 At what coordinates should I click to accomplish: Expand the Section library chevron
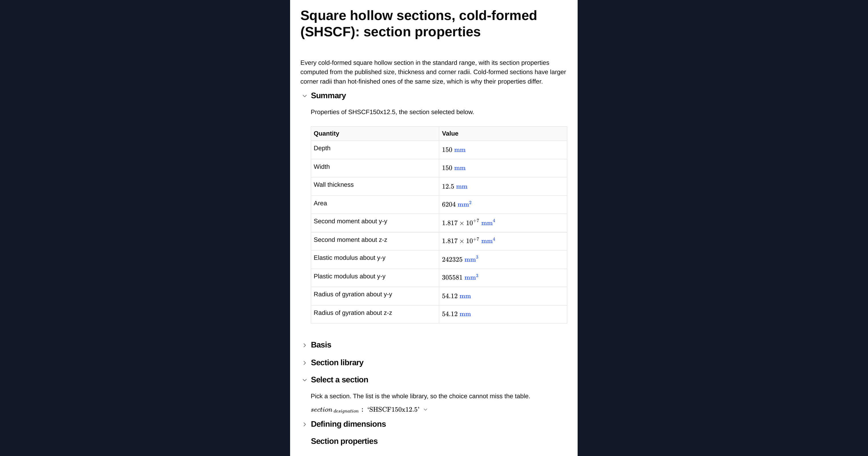pyautogui.click(x=305, y=363)
